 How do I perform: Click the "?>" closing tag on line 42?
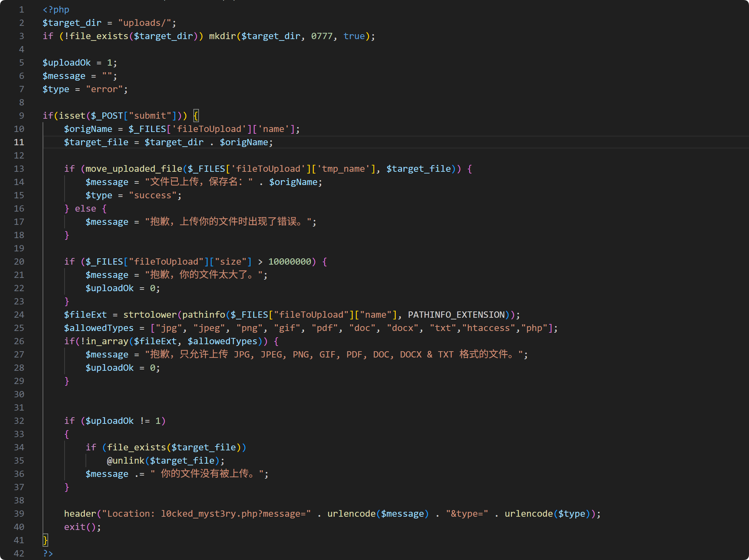[x=48, y=554]
